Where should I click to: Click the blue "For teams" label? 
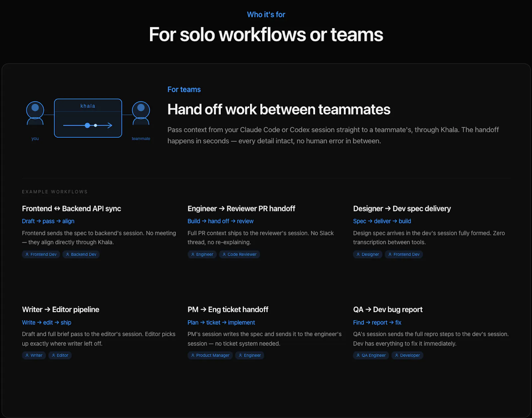click(x=184, y=90)
